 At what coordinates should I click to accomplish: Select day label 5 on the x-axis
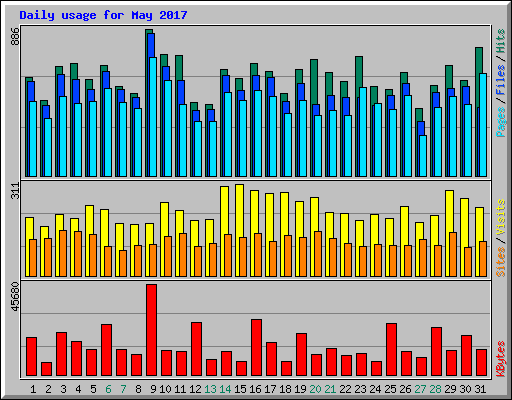point(93,389)
